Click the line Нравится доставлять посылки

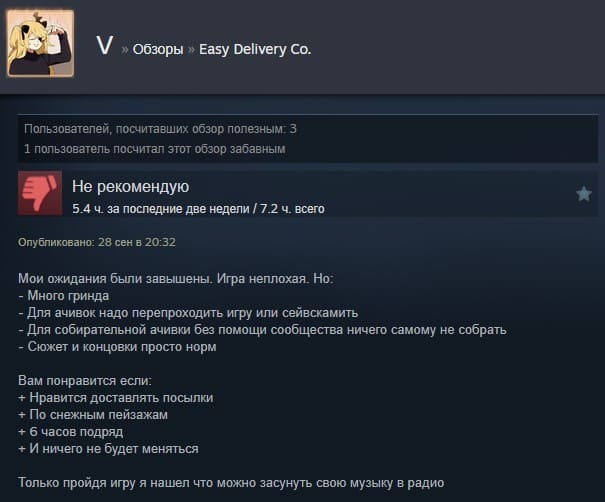click(116, 398)
